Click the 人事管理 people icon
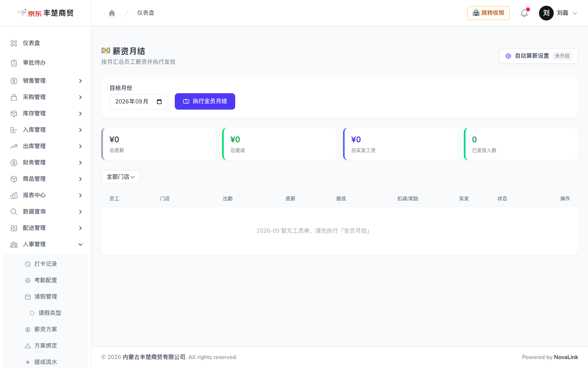588x368 pixels. tap(14, 245)
